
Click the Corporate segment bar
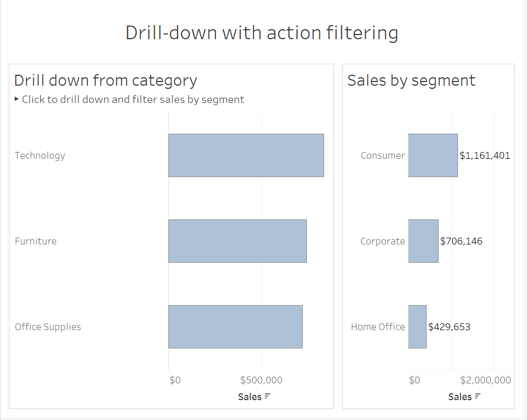pos(423,241)
